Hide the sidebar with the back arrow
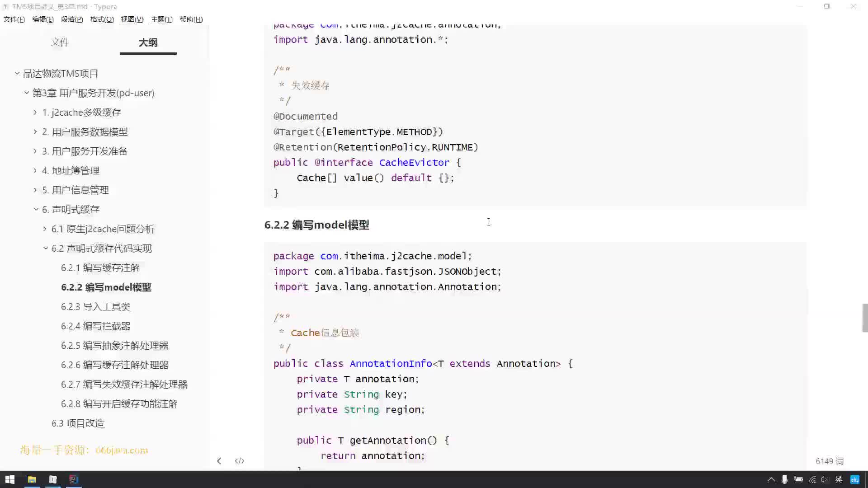This screenshot has width=868, height=488. [219, 461]
